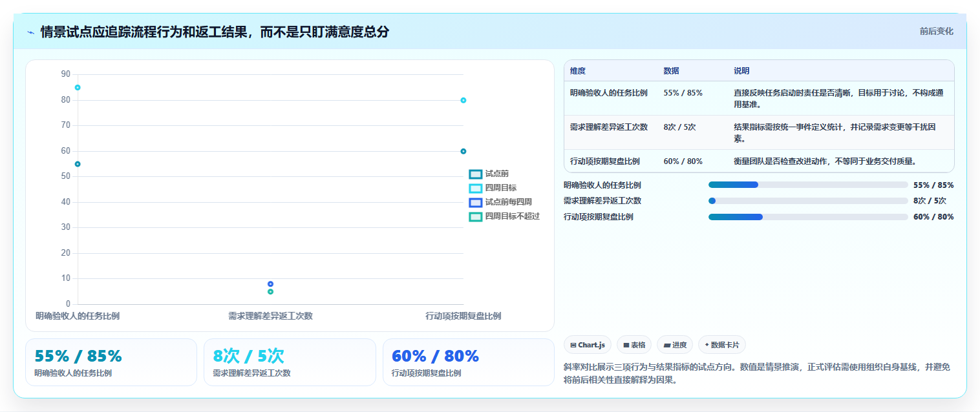Toggle the 试点前 legend item
The height and width of the screenshot is (412, 980).
[x=489, y=174]
